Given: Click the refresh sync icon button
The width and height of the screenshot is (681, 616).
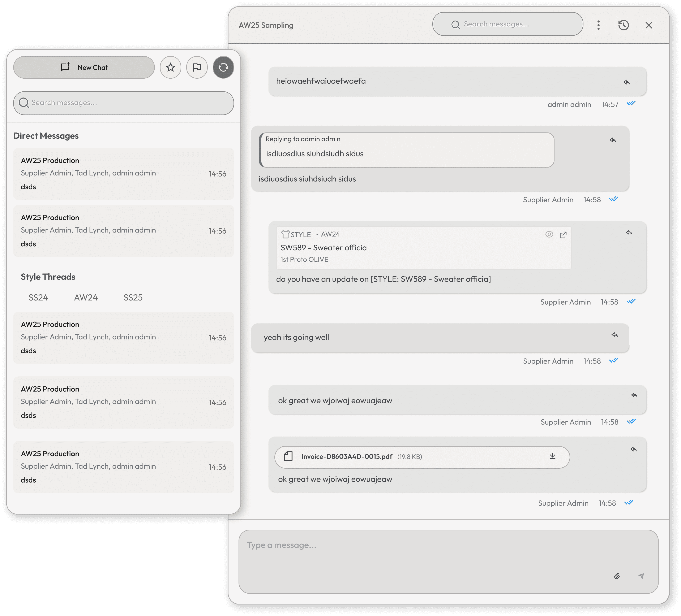Looking at the screenshot, I should [223, 68].
